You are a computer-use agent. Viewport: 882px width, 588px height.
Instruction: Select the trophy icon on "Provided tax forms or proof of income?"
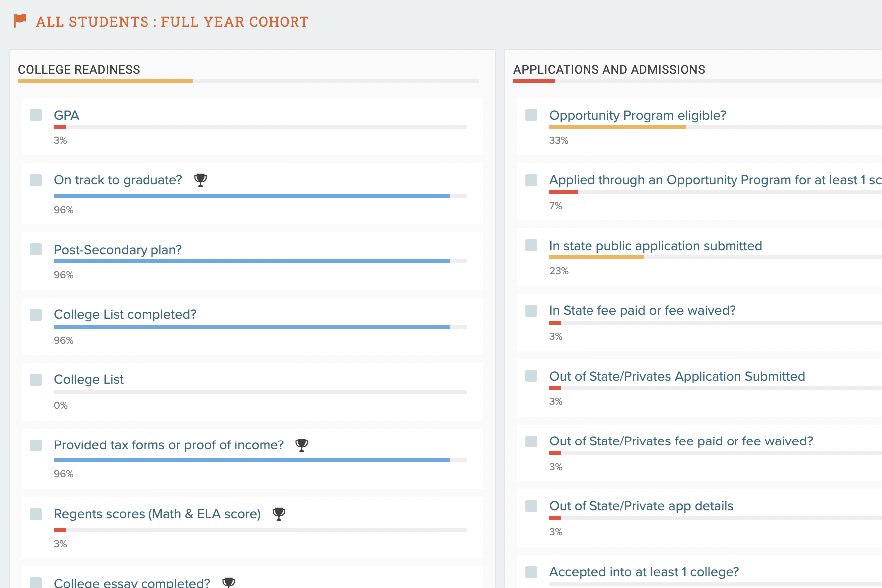coord(302,445)
